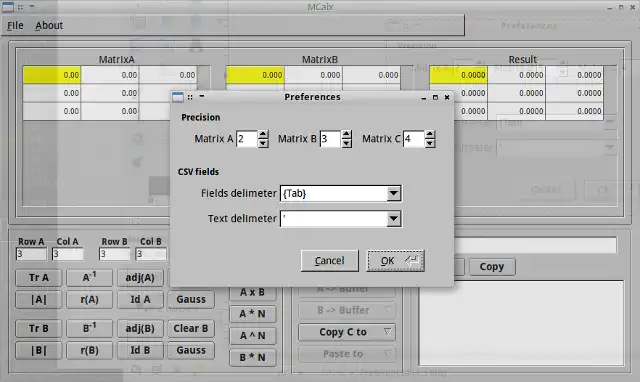The width and height of the screenshot is (640, 382).
Task: Increase Matrix C precision with up arrow
Action: point(430,134)
